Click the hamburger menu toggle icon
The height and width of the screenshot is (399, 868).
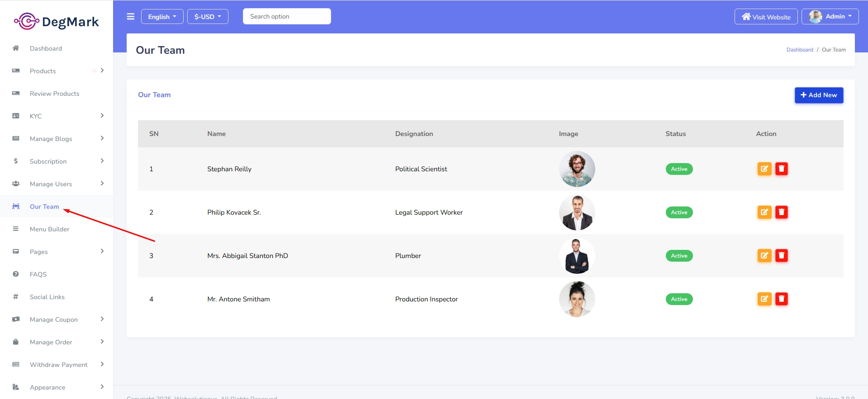(131, 17)
